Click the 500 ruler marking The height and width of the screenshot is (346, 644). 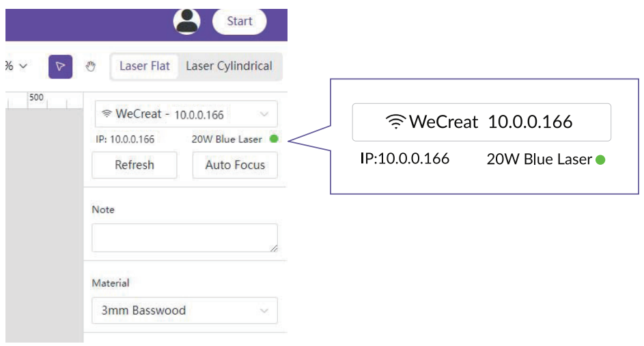(36, 98)
